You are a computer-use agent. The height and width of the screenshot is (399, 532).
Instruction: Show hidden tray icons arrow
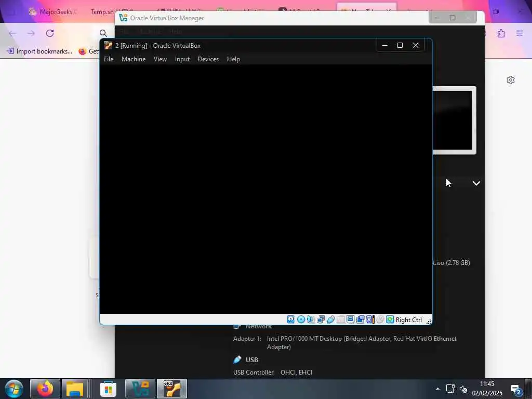pos(437,389)
